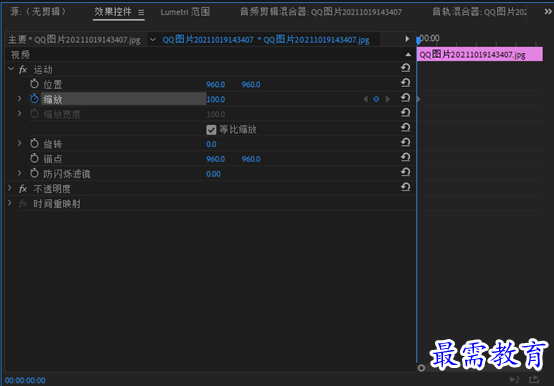Reset the 位置 parameter
This screenshot has height=386, width=554.
tap(406, 83)
